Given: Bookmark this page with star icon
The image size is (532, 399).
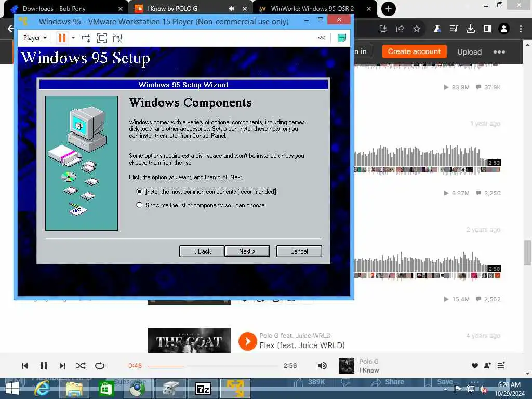Looking at the screenshot, I should (417, 29).
